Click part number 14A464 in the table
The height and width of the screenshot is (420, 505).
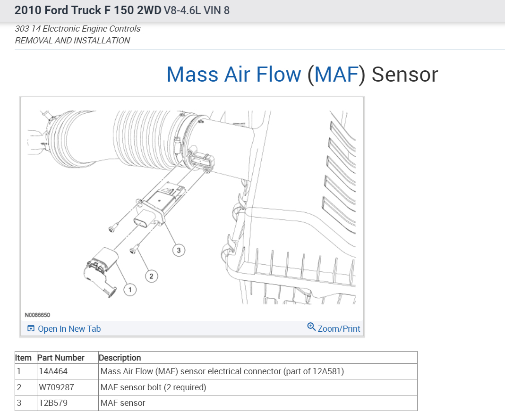pyautogui.click(x=53, y=371)
